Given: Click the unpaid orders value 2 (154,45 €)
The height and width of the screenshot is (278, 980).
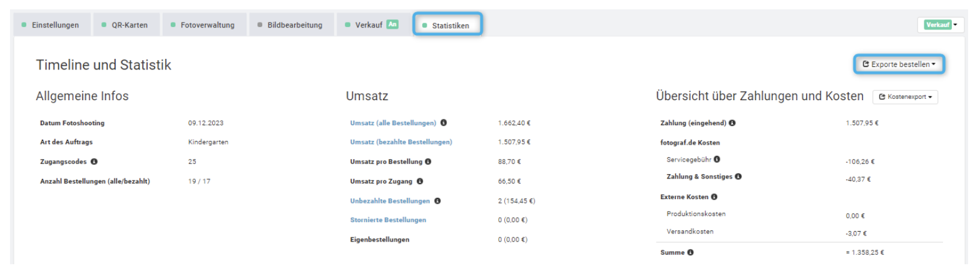Looking at the screenshot, I should click(516, 201).
